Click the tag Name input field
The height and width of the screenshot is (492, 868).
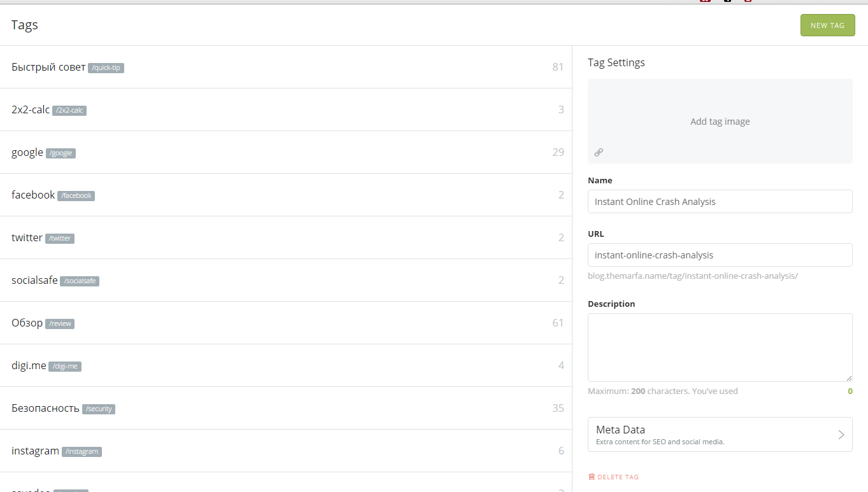click(x=720, y=202)
